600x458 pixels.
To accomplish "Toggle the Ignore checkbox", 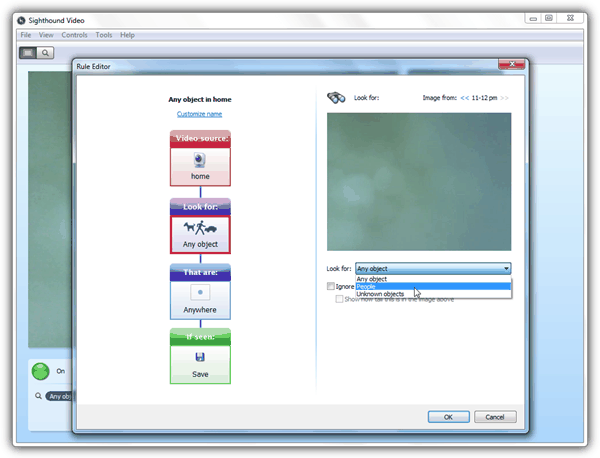I will 331,286.
